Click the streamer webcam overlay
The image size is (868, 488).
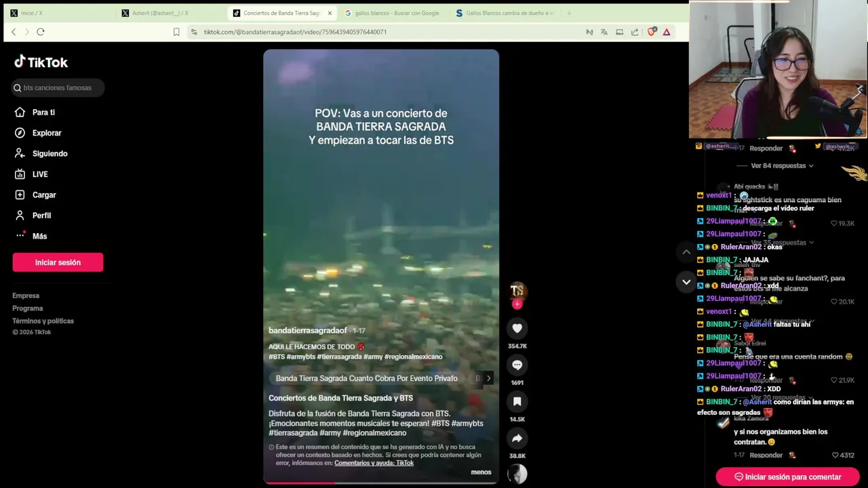[x=778, y=69]
